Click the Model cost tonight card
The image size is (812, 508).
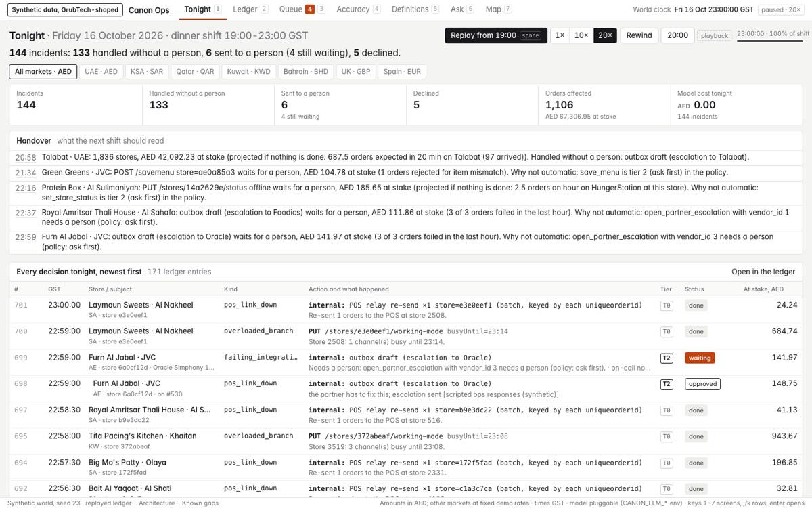737,104
